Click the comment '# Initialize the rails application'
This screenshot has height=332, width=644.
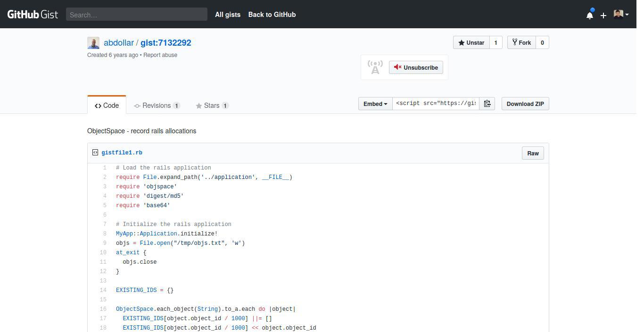point(173,224)
